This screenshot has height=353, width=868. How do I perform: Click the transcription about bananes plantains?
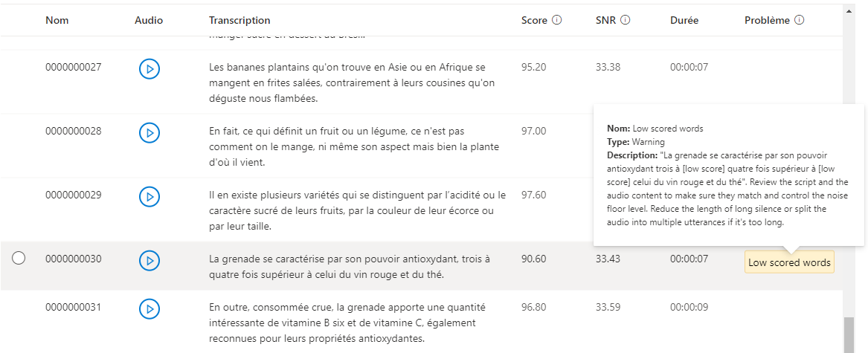(352, 82)
